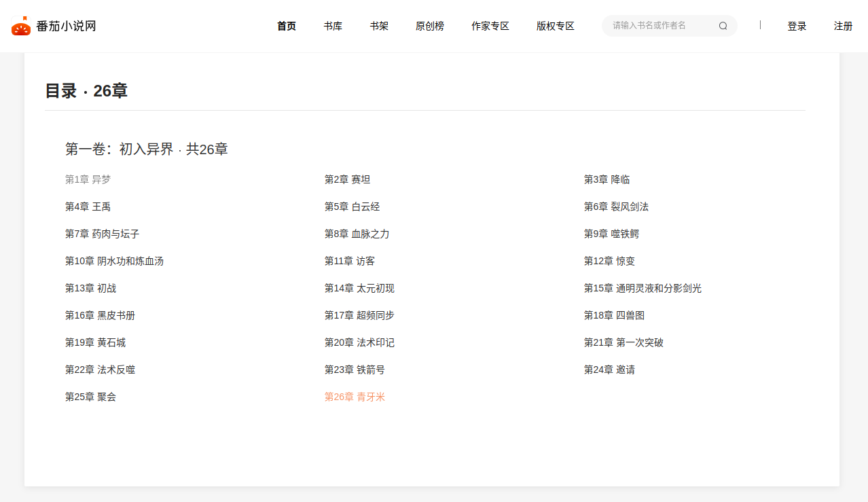Click the tomato logo icon
This screenshot has height=502, width=868.
click(x=21, y=26)
